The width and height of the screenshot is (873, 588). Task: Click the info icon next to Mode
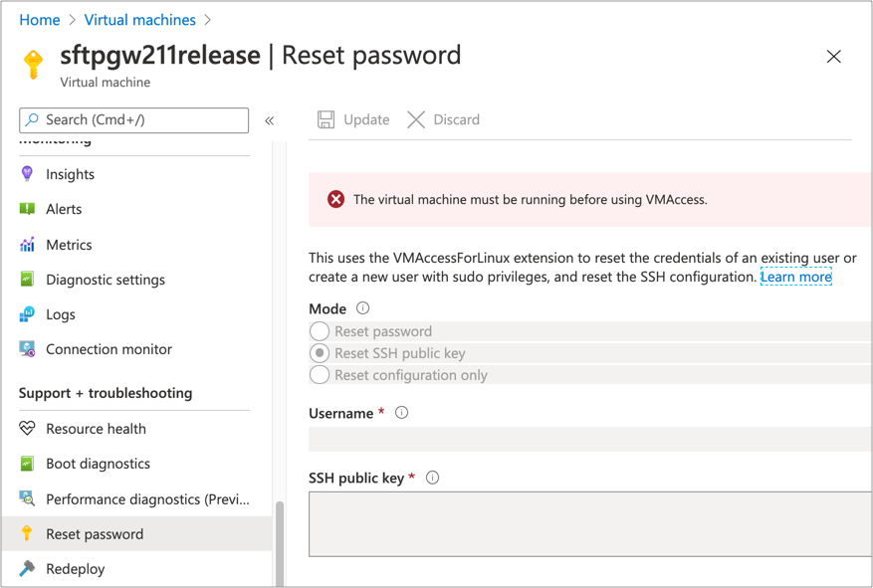coord(363,307)
